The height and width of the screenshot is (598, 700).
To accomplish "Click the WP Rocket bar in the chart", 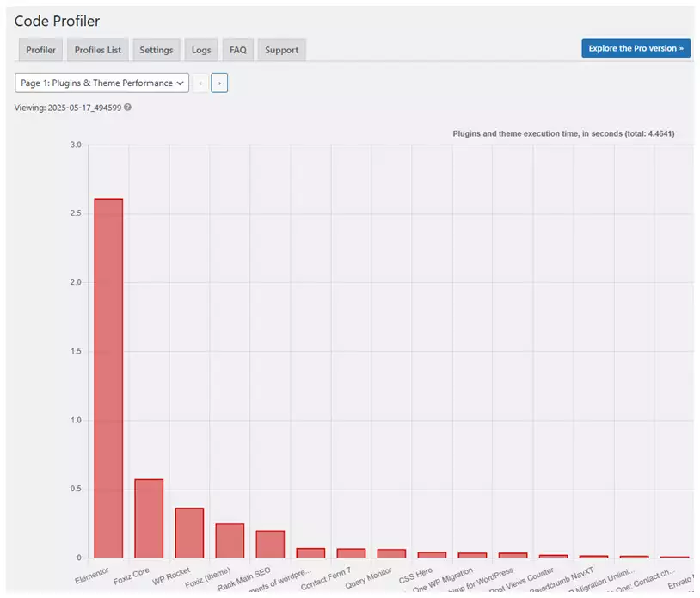I will [x=189, y=533].
